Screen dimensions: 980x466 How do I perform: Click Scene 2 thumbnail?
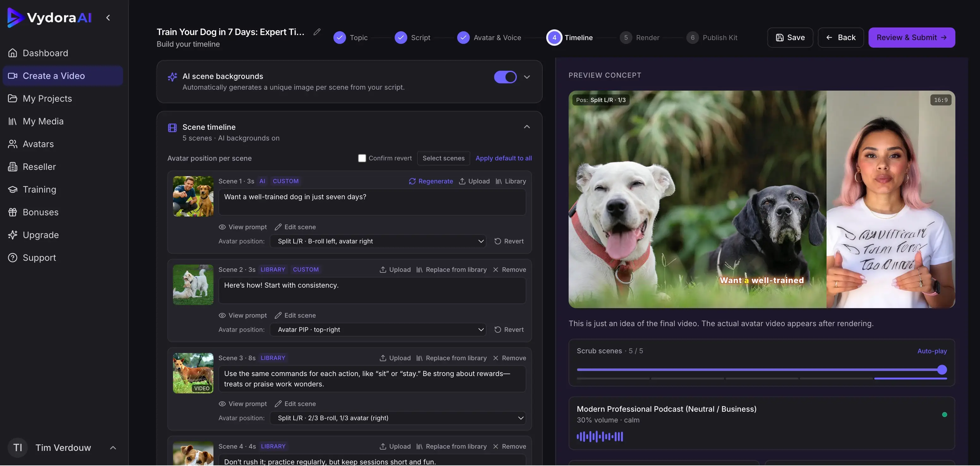[193, 285]
